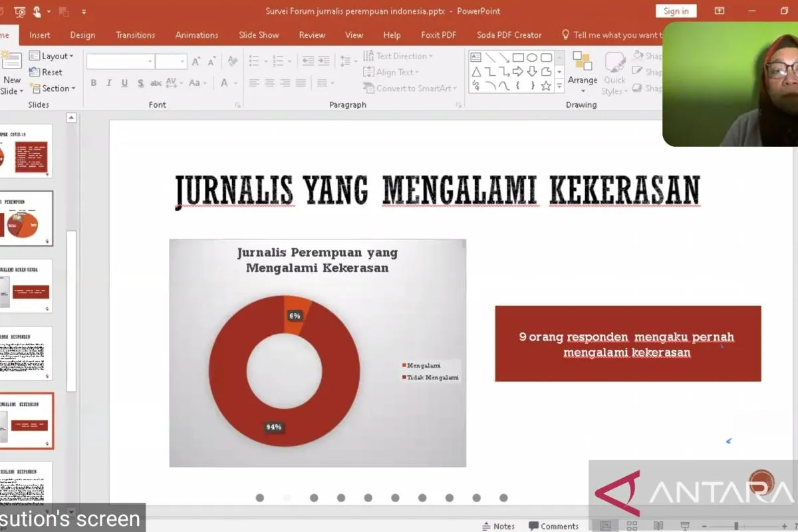Open the Section dropdown menu
The height and width of the screenshot is (532, 798).
(53, 88)
